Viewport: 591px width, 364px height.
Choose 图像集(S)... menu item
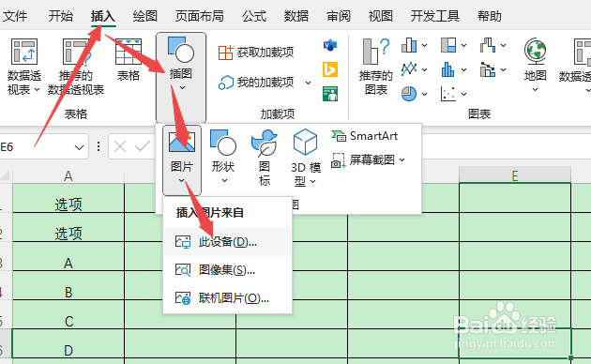pyautogui.click(x=227, y=270)
